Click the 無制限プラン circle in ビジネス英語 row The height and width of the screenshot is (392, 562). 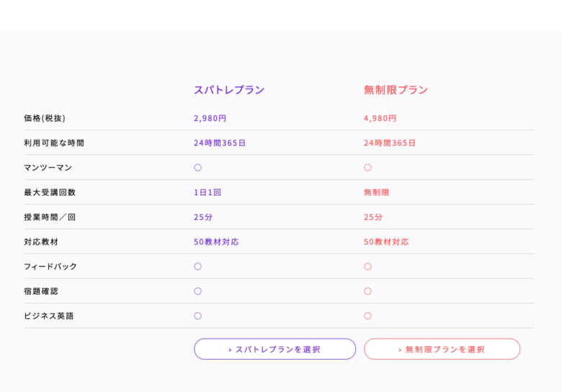coord(367,316)
